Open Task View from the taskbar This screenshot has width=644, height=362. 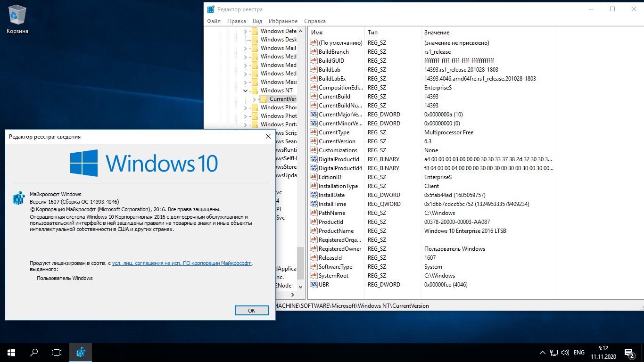coord(57,353)
